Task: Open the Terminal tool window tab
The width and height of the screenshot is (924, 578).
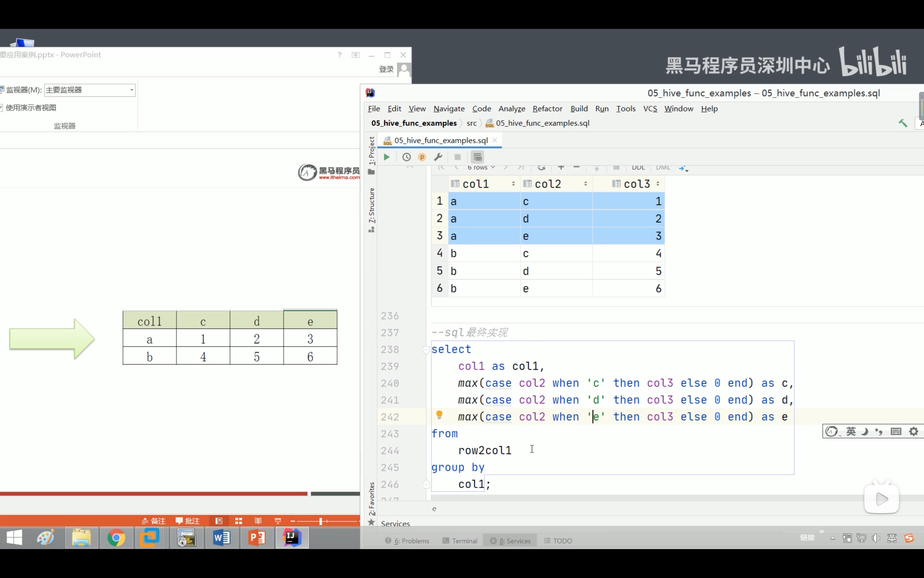Action: coord(460,540)
